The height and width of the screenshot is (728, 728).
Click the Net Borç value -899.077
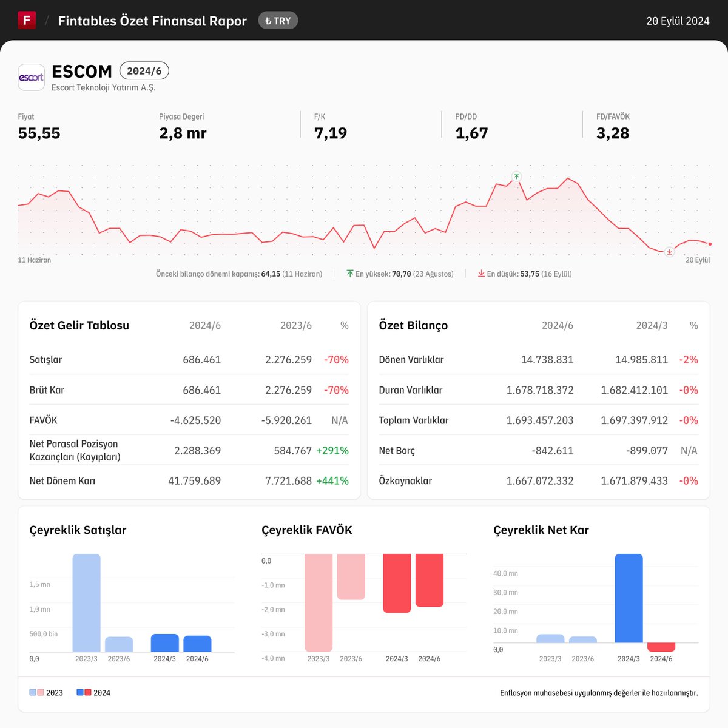(x=647, y=451)
